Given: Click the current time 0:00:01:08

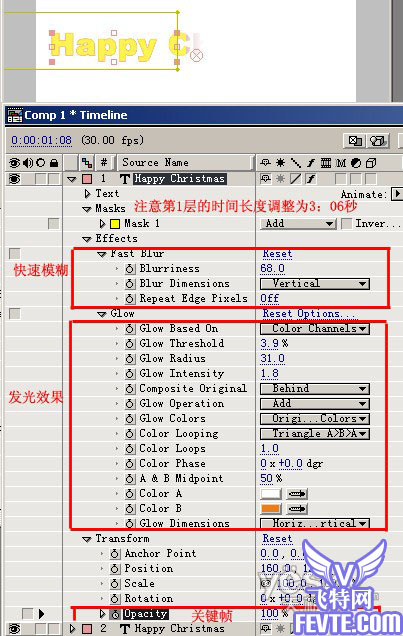Looking at the screenshot, I should click(41, 141).
